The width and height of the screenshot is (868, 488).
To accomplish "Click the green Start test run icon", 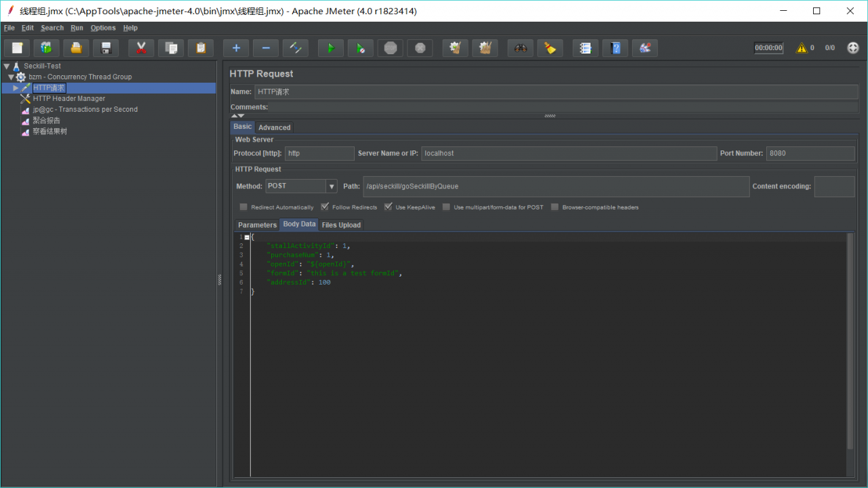I will (331, 48).
